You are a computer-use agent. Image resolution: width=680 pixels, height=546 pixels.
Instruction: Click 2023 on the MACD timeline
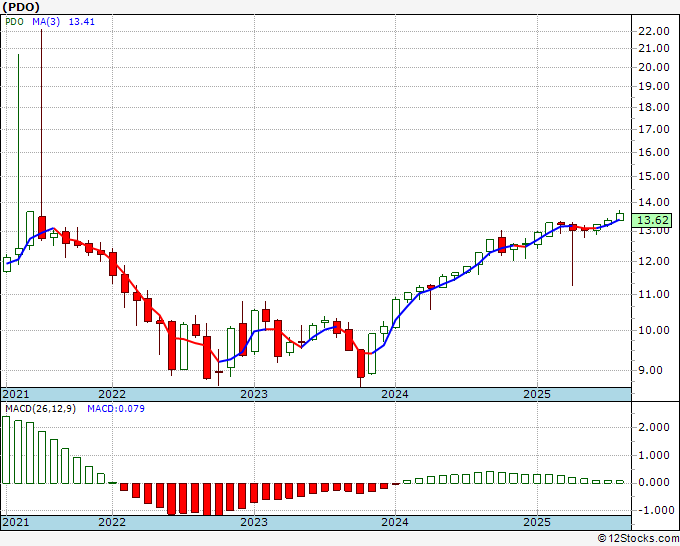[x=254, y=522]
